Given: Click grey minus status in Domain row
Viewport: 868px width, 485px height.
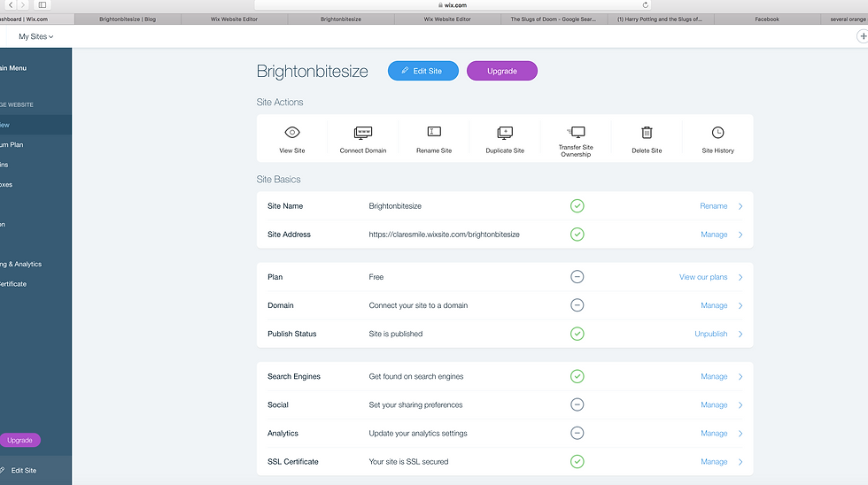Looking at the screenshot, I should coord(577,305).
